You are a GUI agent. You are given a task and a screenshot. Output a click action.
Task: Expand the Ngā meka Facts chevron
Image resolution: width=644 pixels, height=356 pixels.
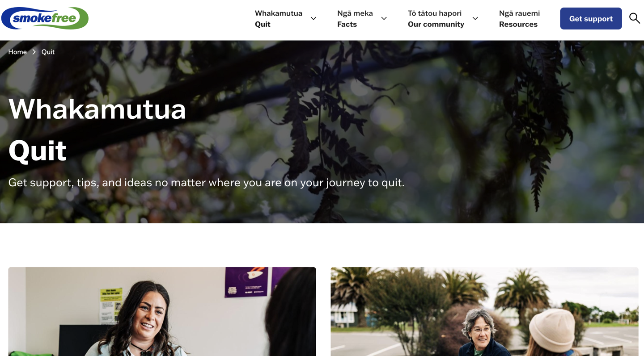384,18
